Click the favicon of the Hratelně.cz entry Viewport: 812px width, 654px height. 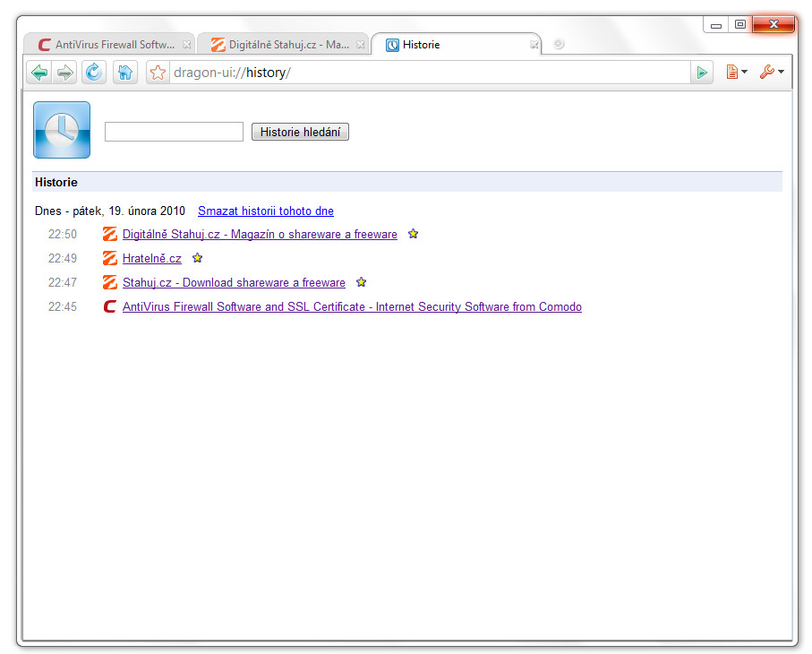tap(110, 258)
